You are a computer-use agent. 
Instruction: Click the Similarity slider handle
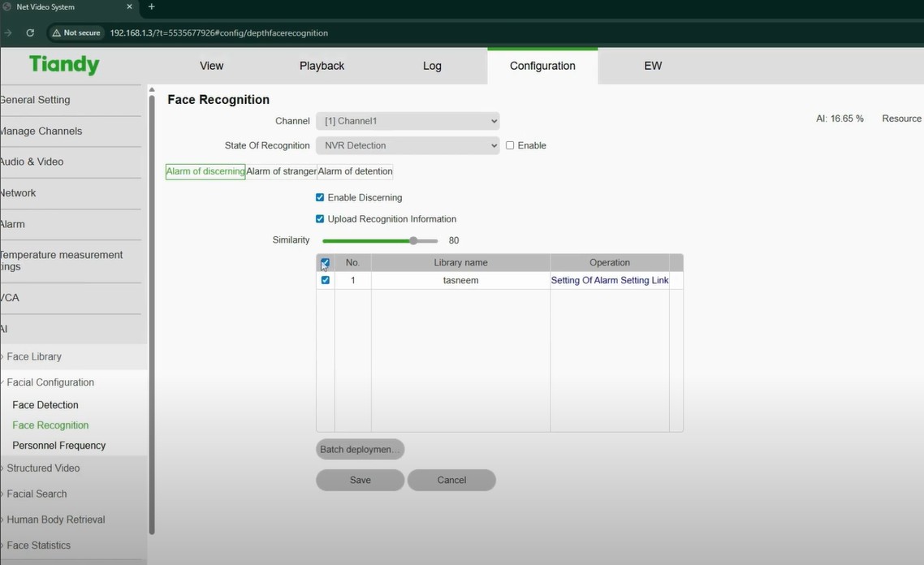pos(413,240)
